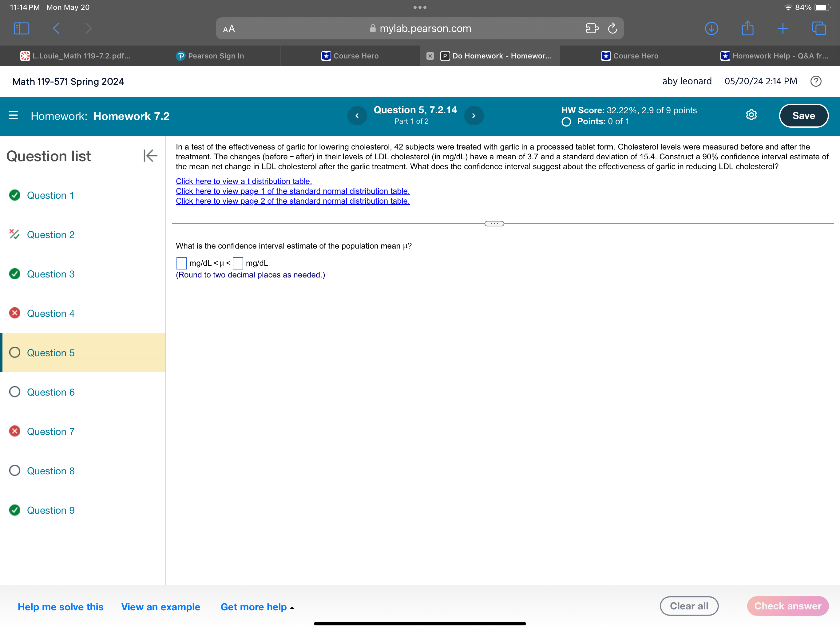Reload the page with the refresh icon
The image size is (840, 630).
pos(612,28)
